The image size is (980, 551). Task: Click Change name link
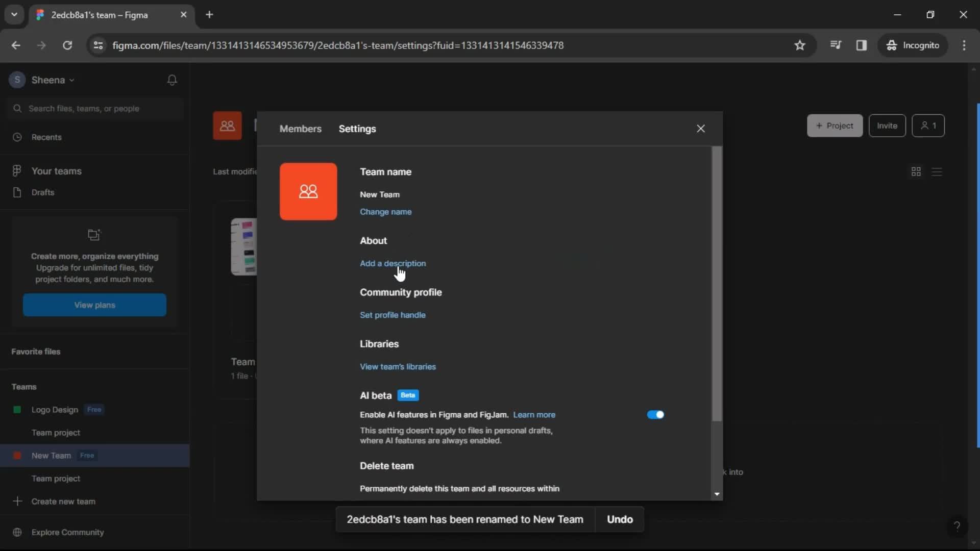tap(385, 212)
